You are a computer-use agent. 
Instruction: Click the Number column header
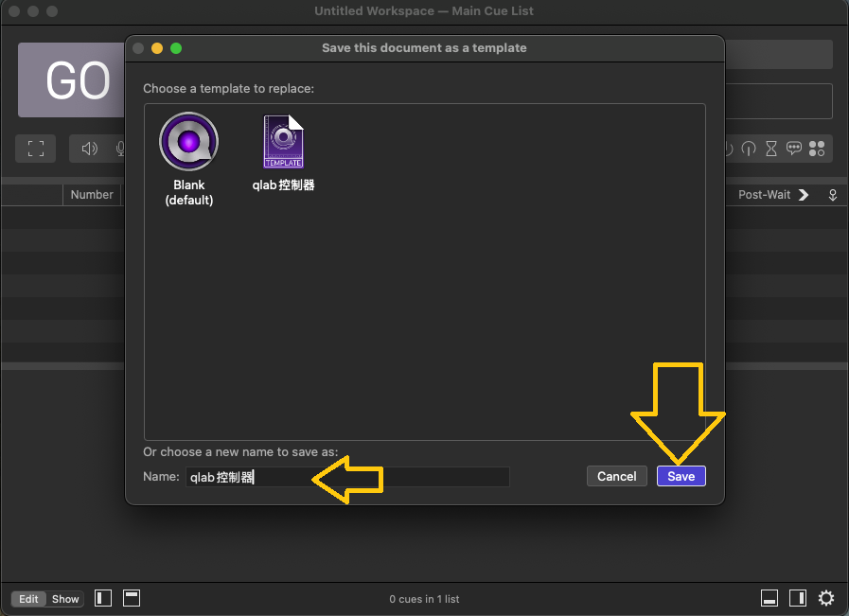[92, 195]
